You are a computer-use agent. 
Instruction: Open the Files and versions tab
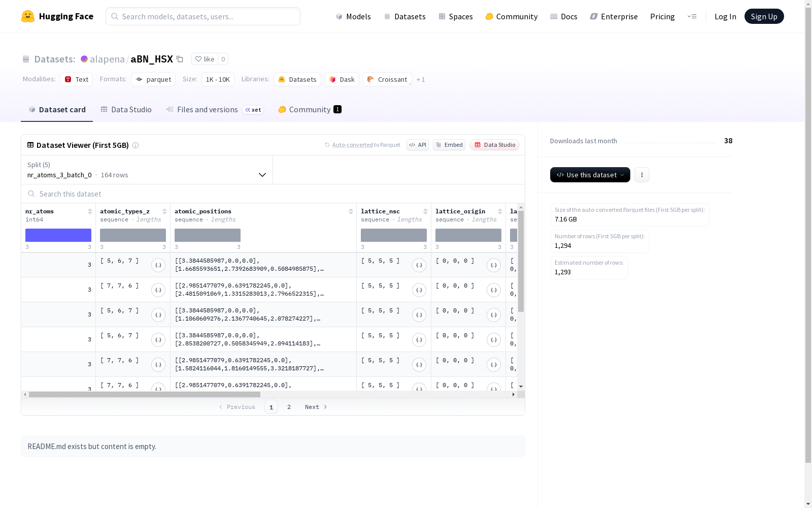click(x=215, y=110)
